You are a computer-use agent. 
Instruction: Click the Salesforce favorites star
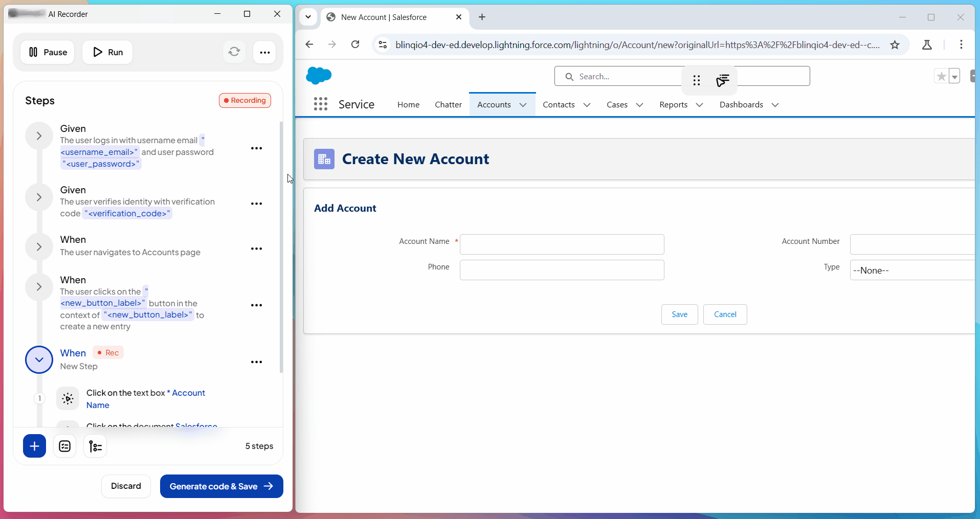pos(941,76)
